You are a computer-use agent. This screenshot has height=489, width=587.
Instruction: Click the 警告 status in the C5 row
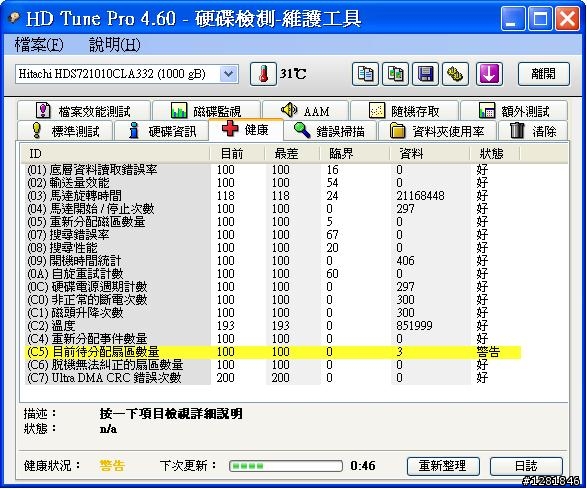pyautogui.click(x=488, y=352)
